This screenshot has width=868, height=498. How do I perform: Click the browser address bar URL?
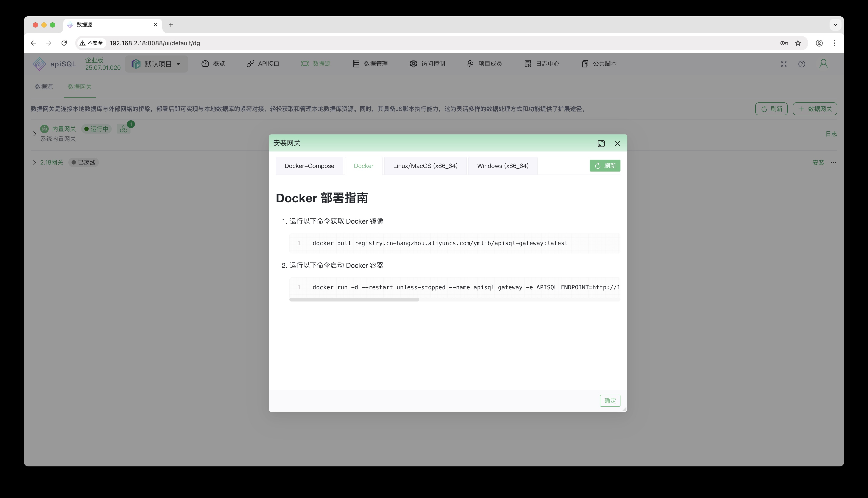tap(155, 43)
